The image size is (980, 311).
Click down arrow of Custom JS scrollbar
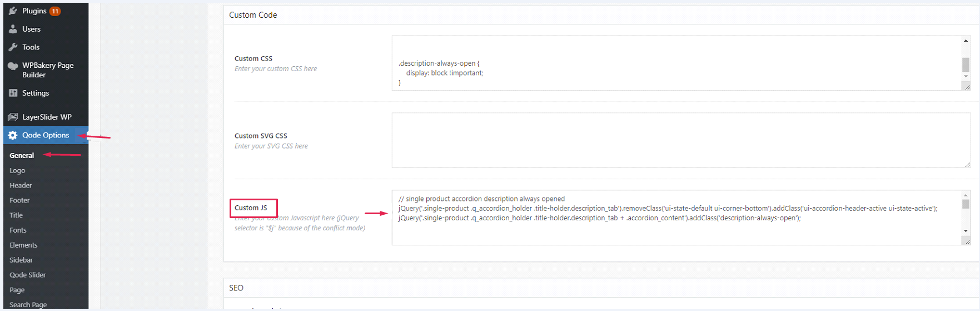[x=966, y=230]
